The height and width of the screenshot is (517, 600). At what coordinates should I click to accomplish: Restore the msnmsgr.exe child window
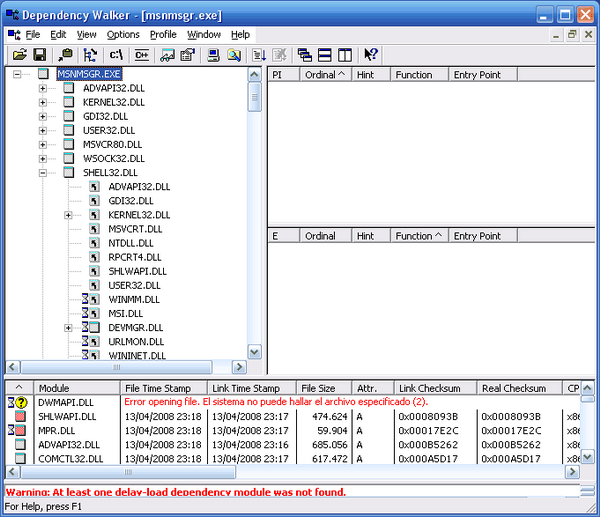(572, 35)
